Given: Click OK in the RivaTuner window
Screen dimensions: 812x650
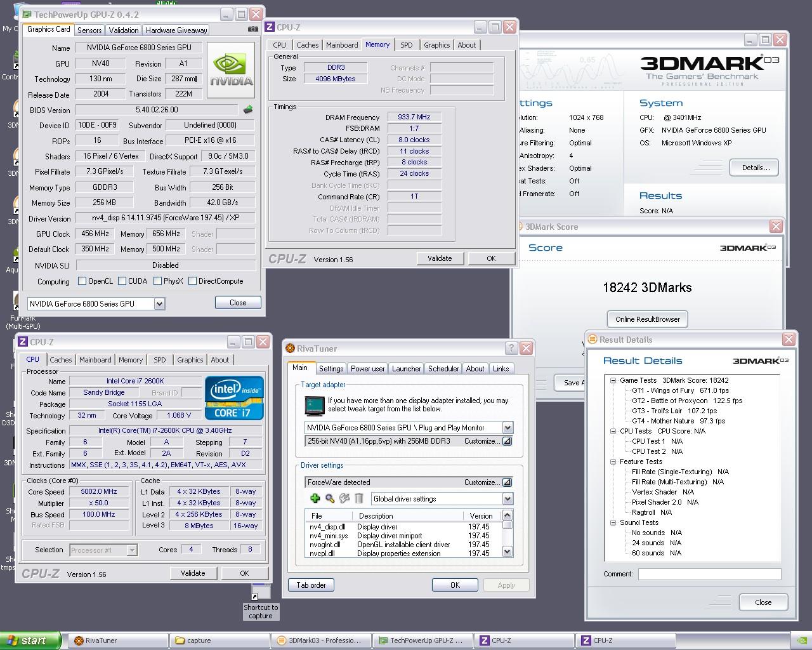Looking at the screenshot, I should 455,585.
